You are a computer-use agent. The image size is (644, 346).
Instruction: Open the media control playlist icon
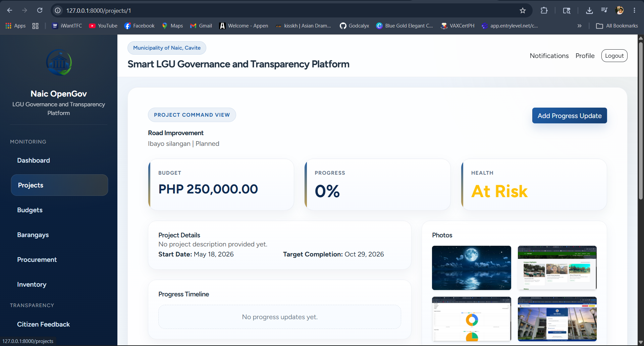[604, 10]
